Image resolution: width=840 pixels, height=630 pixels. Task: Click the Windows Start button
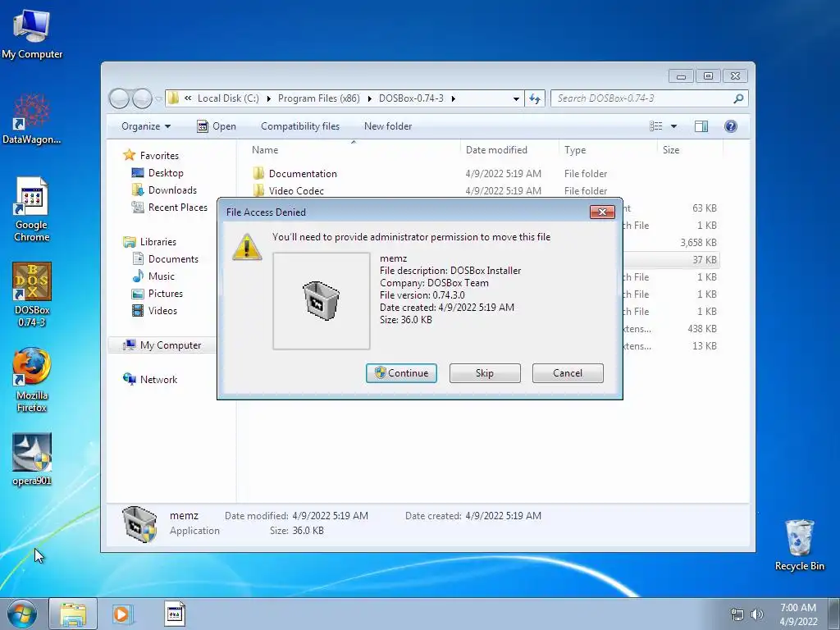click(x=22, y=614)
